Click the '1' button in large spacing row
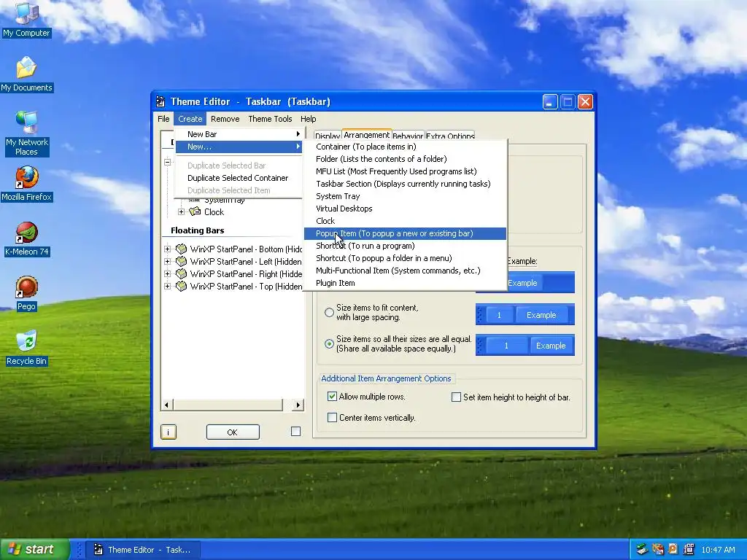 tap(499, 315)
